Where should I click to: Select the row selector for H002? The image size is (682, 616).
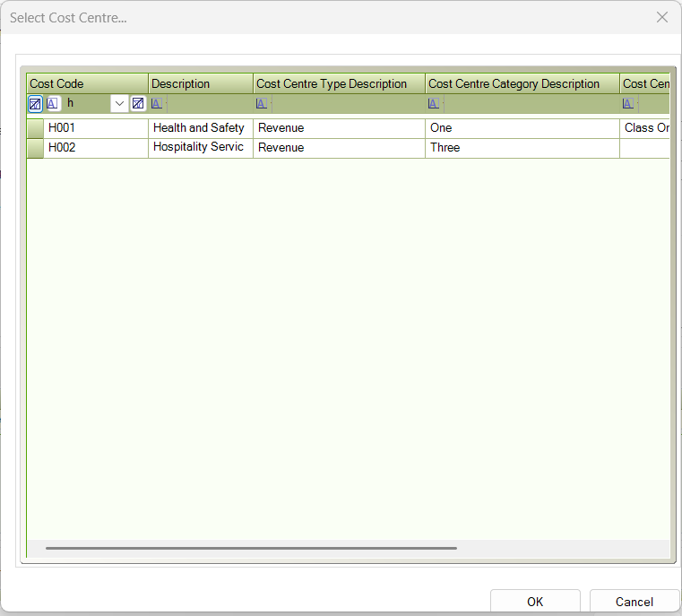tap(35, 148)
